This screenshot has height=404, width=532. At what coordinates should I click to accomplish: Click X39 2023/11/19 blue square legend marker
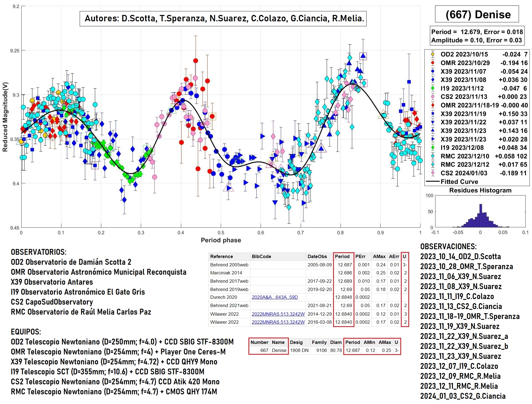[x=433, y=114]
